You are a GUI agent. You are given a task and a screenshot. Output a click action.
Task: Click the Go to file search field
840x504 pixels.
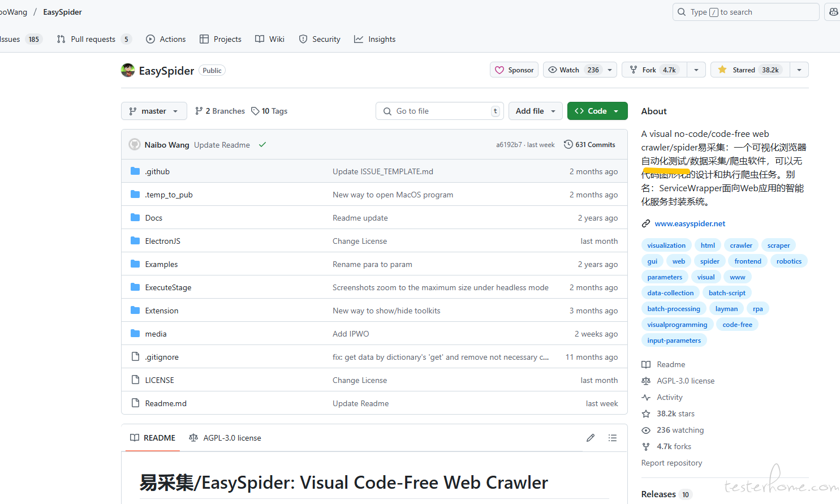(440, 111)
